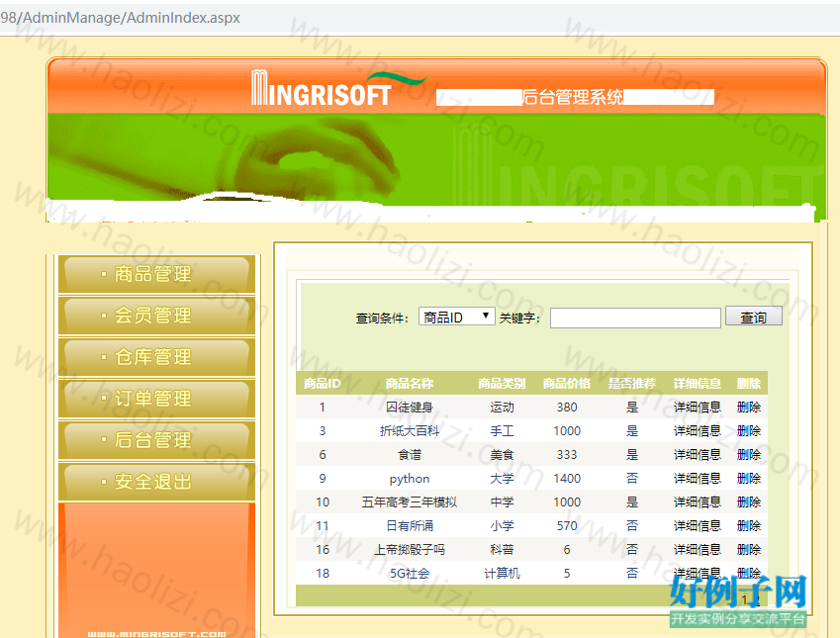Select the 5G社会 product name cell
Viewport: 840px width, 638px height.
tap(410, 573)
